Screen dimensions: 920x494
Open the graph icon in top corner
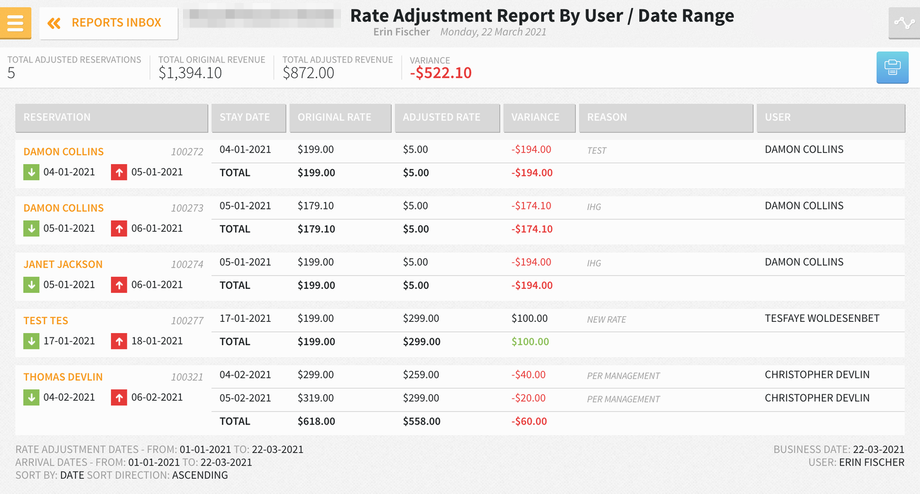tap(904, 23)
